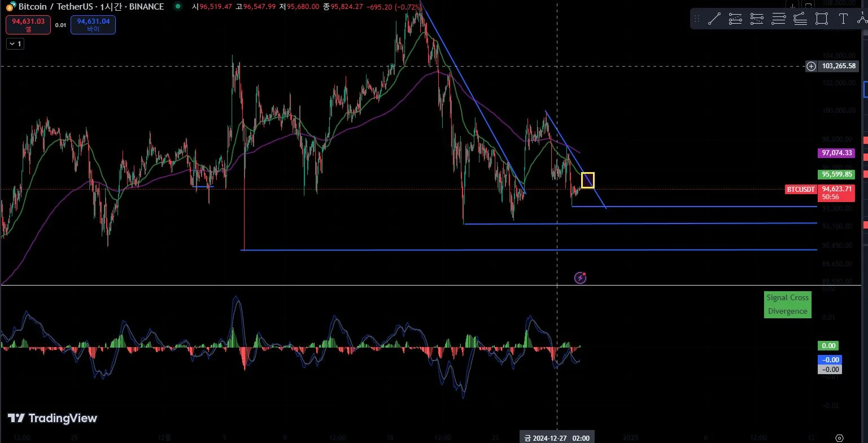This screenshot has height=443, width=868.
Task: Click the date label 2024-12-27 02:00
Action: 556,438
